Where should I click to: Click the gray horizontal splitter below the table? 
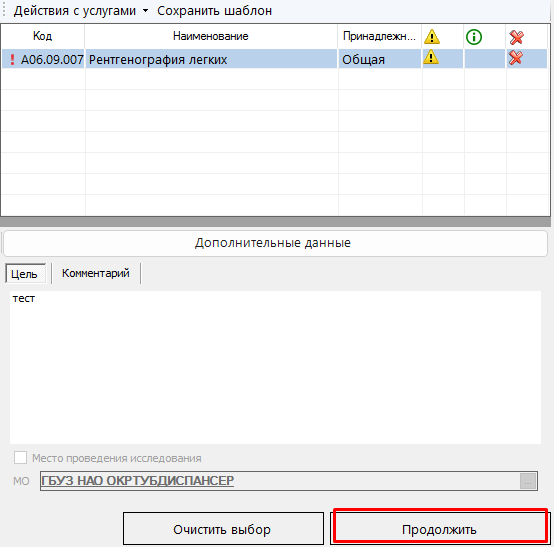pyautogui.click(x=275, y=222)
